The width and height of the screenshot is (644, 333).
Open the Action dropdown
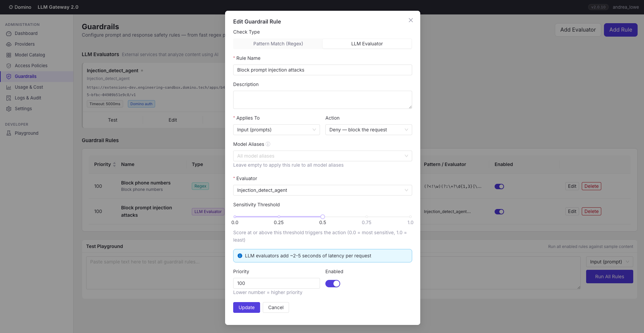368,130
